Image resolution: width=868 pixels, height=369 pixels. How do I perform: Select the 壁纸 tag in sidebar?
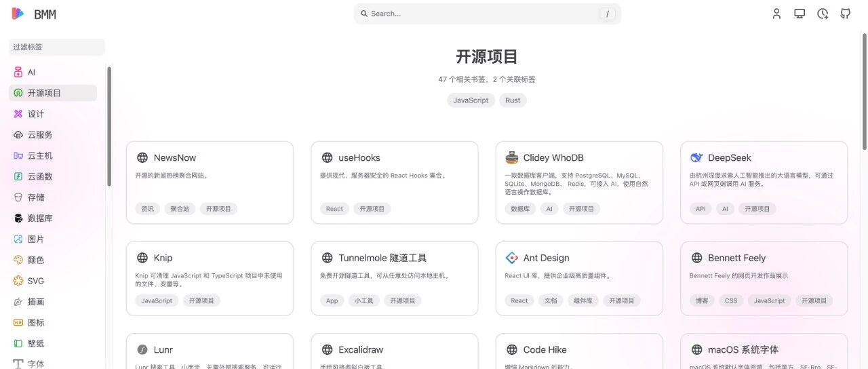[36, 343]
